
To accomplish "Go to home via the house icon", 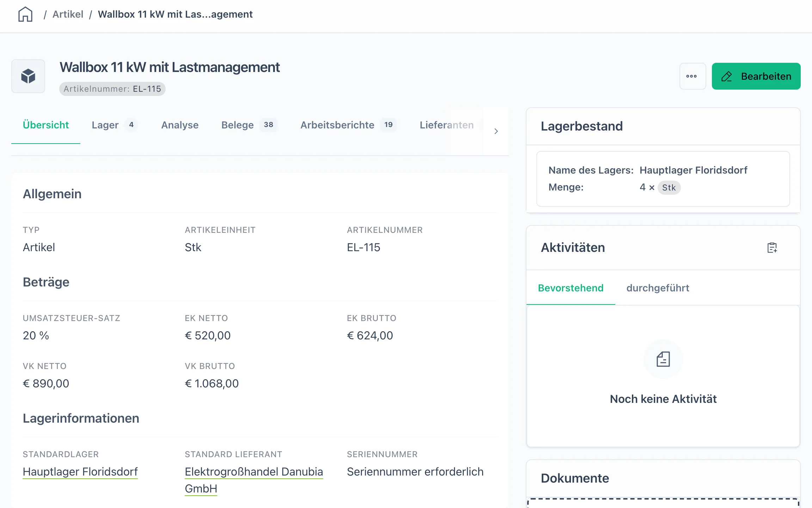I will click(25, 14).
